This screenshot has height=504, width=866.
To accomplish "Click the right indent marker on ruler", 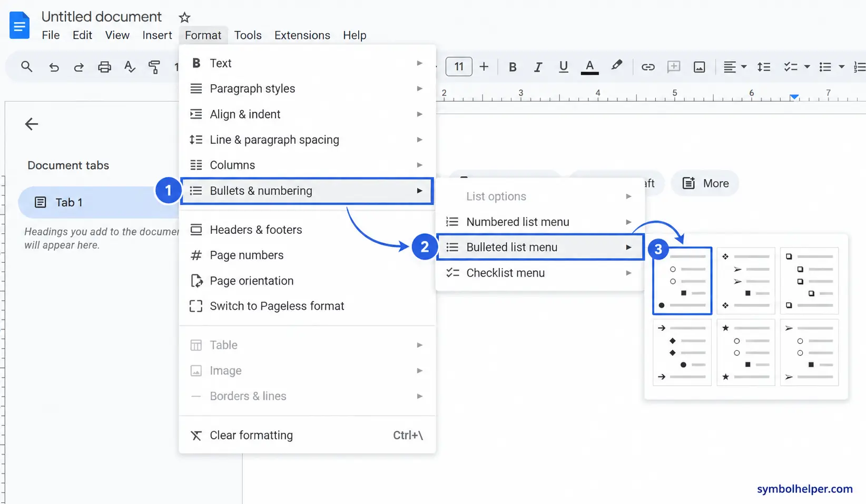I will (x=794, y=96).
